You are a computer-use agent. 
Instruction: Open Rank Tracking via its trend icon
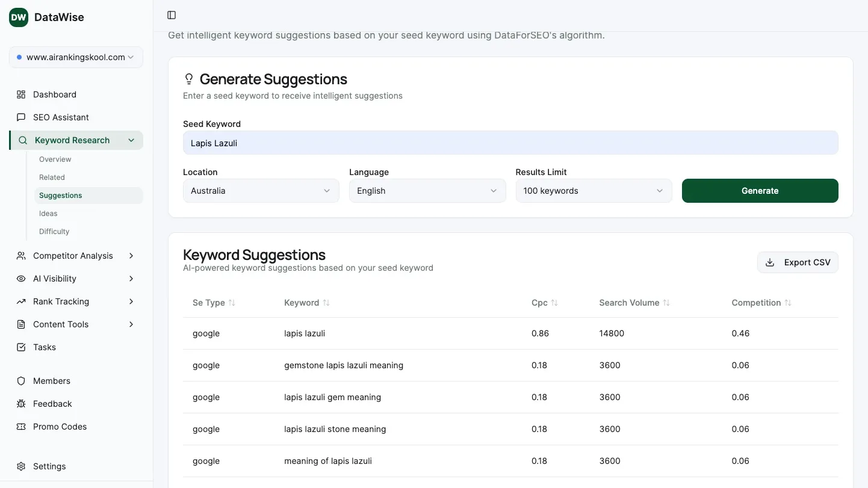point(20,301)
